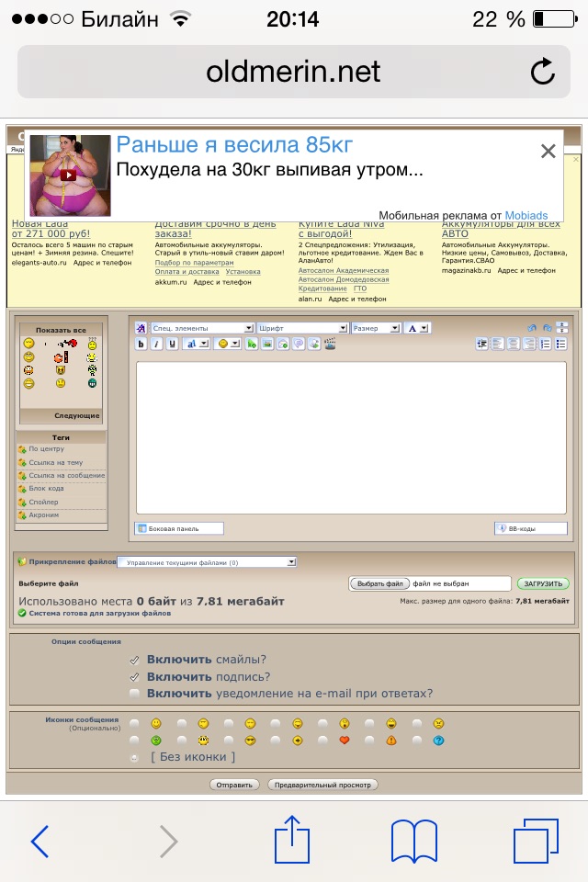The width and height of the screenshot is (588, 882).
Task: Click the remove formatting icon left of Спец. элементы
Action: point(141,328)
